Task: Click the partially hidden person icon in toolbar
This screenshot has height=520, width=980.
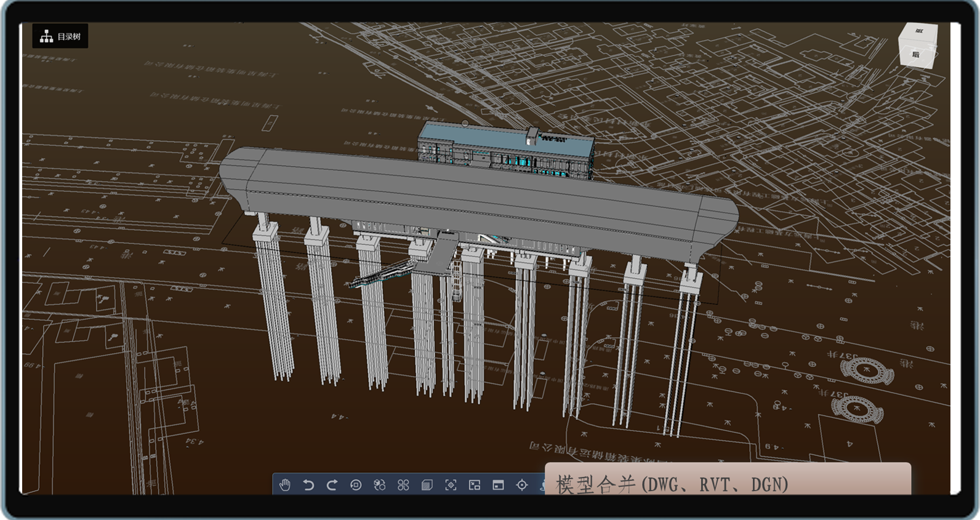Action: (x=542, y=485)
